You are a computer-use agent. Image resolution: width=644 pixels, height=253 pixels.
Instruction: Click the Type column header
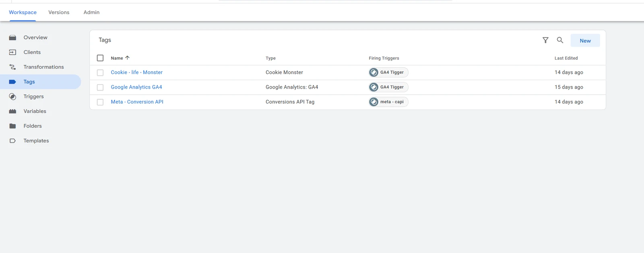pyautogui.click(x=270, y=58)
